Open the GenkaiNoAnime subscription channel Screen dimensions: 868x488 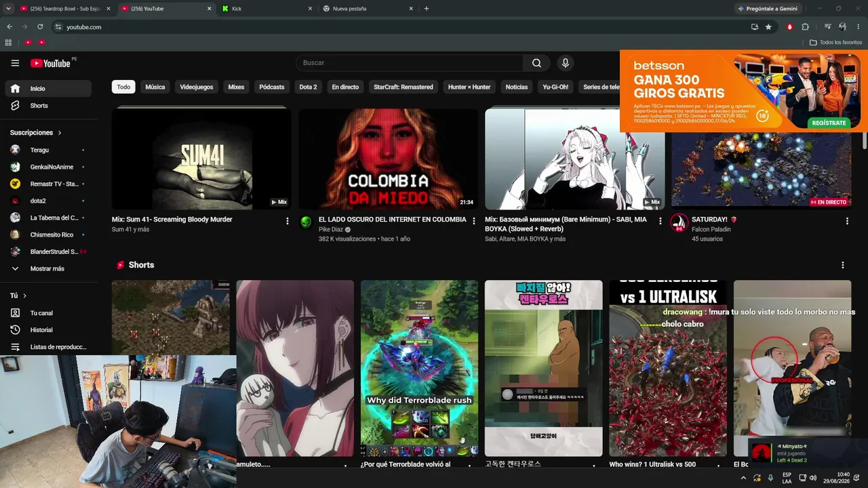pyautogui.click(x=48, y=167)
